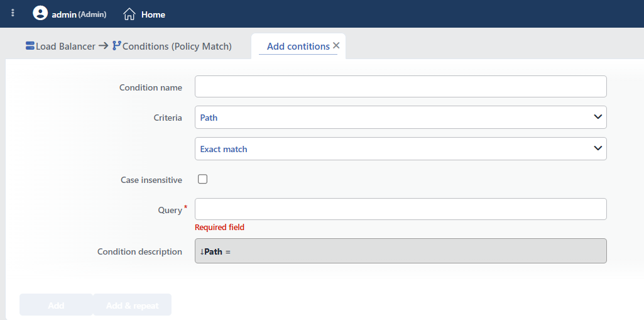Click the Case insensitive label
644x320 pixels.
pos(151,180)
